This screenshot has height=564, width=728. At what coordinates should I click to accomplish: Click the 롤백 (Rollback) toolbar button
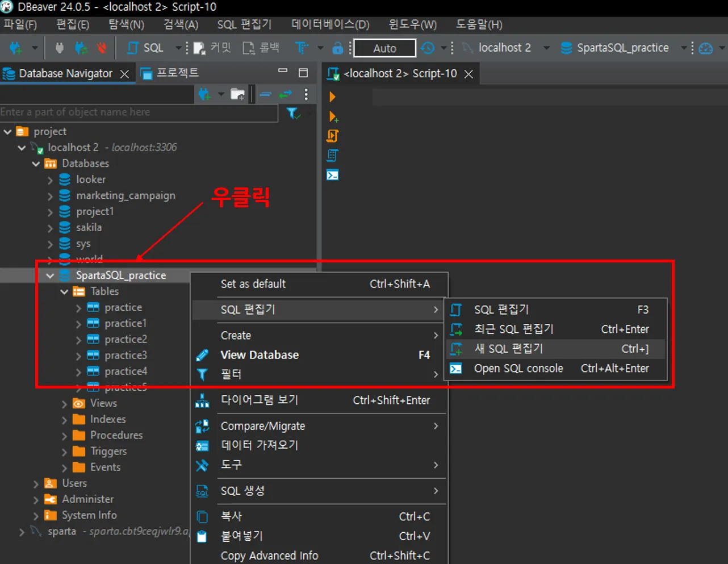pyautogui.click(x=261, y=48)
